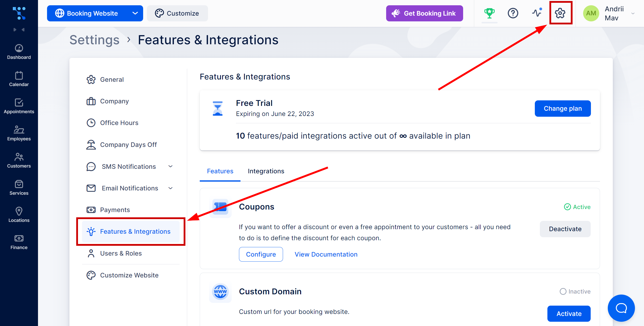Click the Coupons heading
Viewport: 644px width, 326px height.
tap(256, 207)
